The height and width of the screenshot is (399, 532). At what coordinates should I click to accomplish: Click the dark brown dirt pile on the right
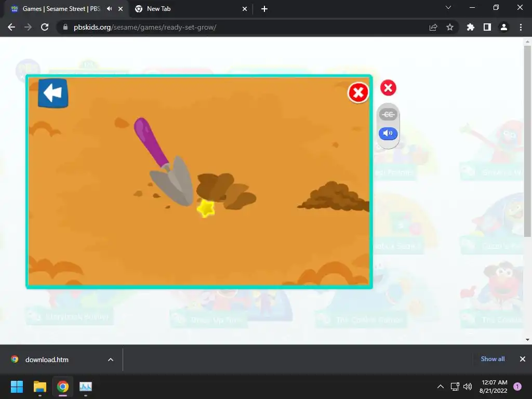point(334,197)
